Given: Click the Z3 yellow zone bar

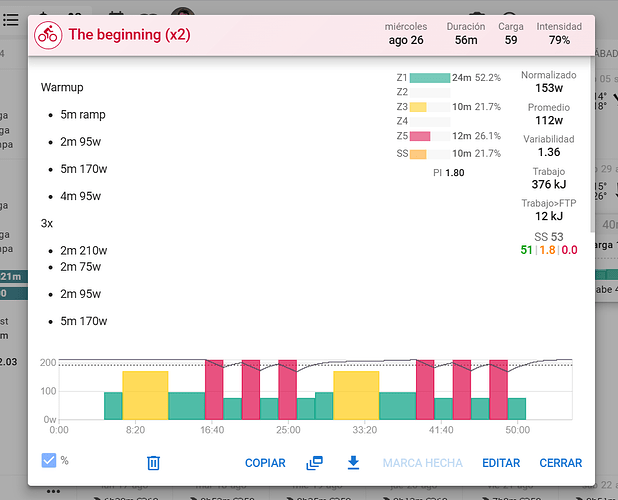Looking at the screenshot, I should pos(418,107).
